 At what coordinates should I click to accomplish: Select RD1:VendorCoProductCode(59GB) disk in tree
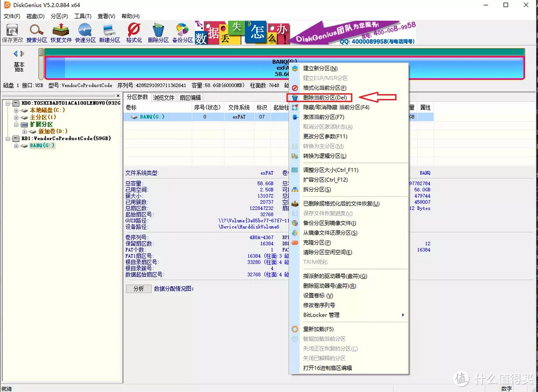point(66,138)
